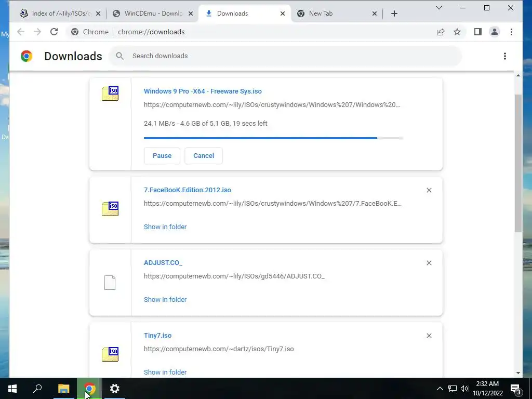Click the 24.1 MB/s download status text
The image size is (532, 399).
206,124
